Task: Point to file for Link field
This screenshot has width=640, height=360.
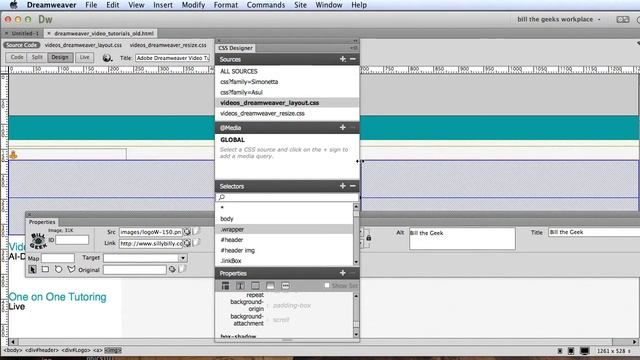Action: (x=187, y=243)
